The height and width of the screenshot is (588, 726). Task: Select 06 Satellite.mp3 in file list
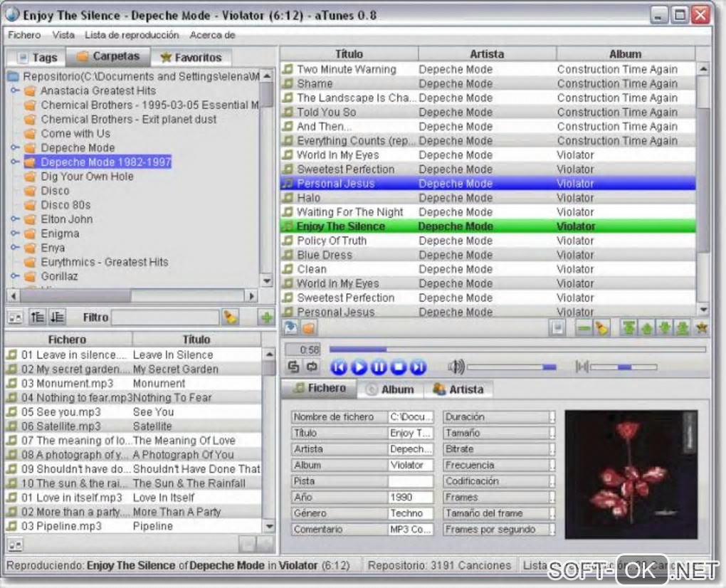[x=133, y=426]
